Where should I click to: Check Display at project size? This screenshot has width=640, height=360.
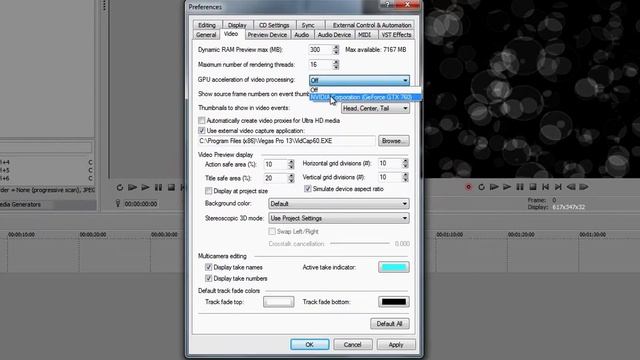pyautogui.click(x=209, y=191)
